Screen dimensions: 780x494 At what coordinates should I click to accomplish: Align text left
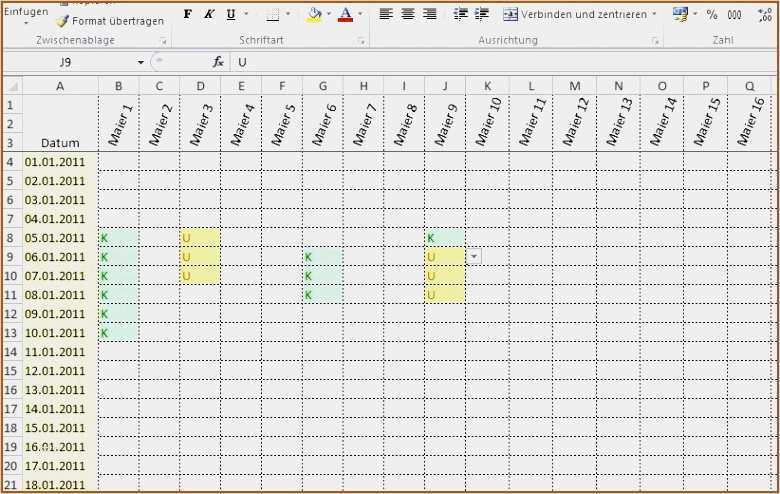[x=387, y=14]
